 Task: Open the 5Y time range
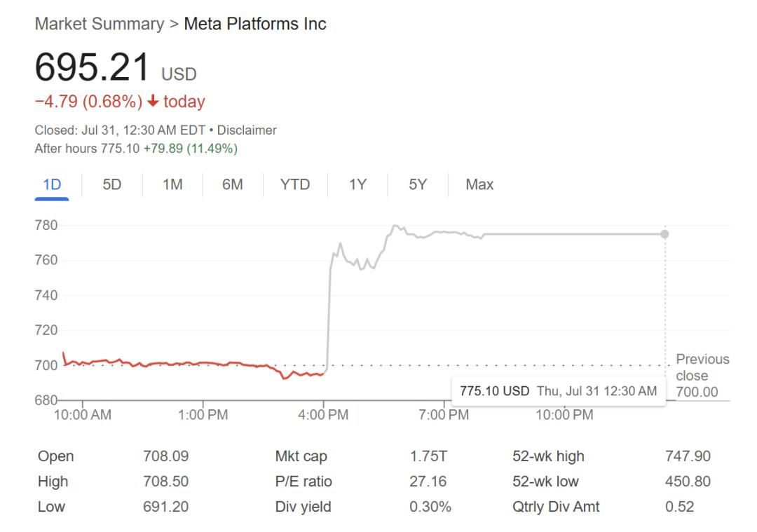pos(418,185)
